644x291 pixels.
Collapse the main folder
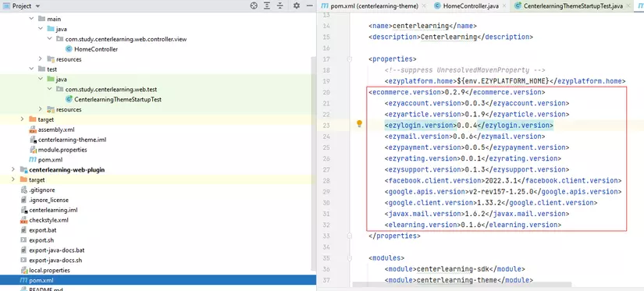point(32,19)
